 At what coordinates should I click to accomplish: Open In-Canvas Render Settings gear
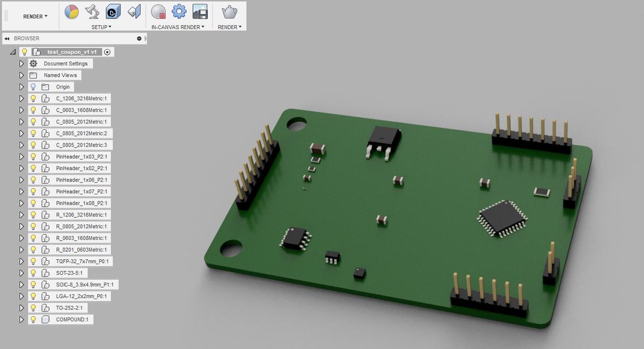[x=179, y=11]
